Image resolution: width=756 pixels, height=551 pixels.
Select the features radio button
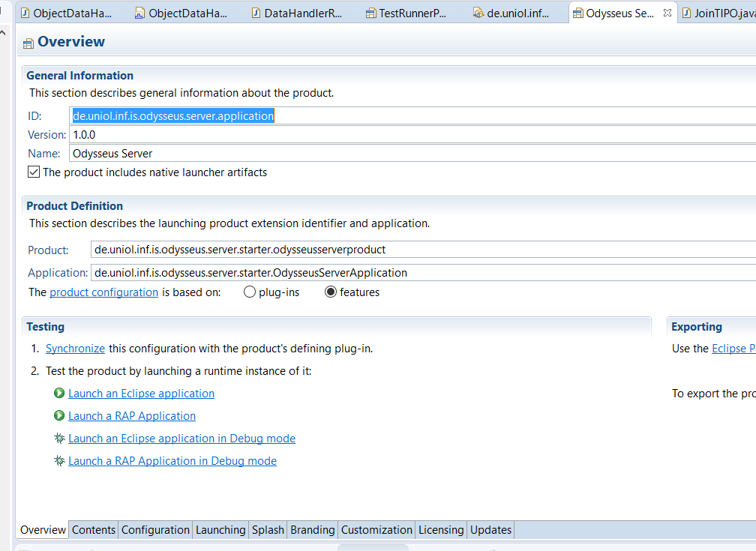[331, 292]
